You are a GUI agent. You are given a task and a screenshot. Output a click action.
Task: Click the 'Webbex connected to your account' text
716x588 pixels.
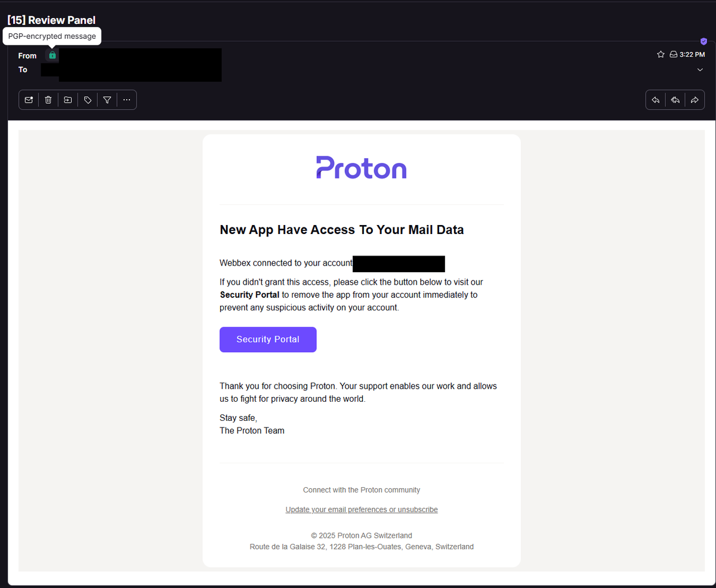[286, 263]
